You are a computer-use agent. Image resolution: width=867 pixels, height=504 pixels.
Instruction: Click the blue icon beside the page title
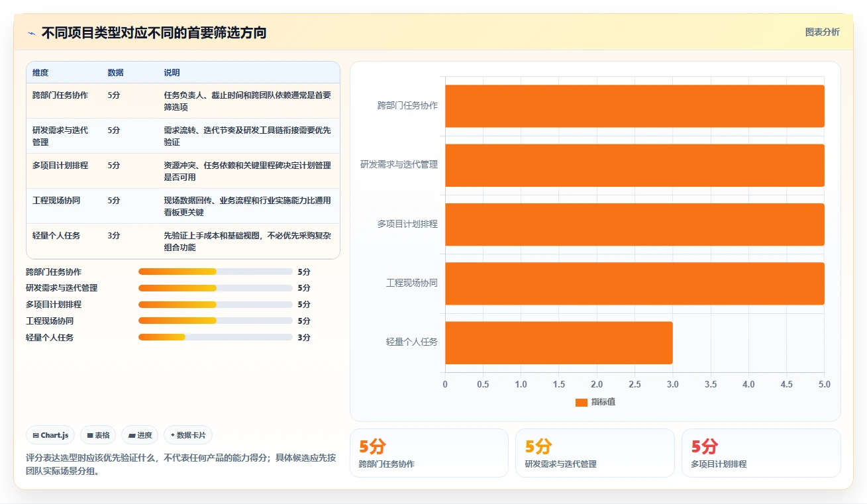coord(31,33)
